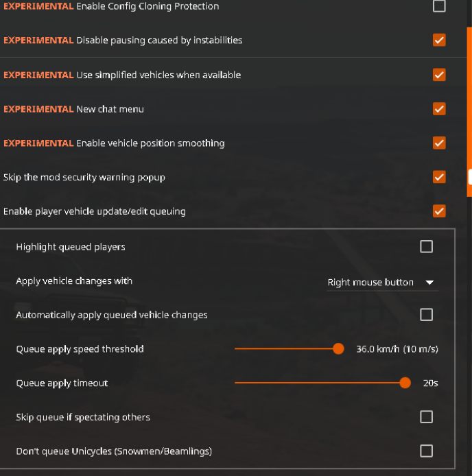Click the Apply vehicle changes with label

pyautogui.click(x=74, y=281)
